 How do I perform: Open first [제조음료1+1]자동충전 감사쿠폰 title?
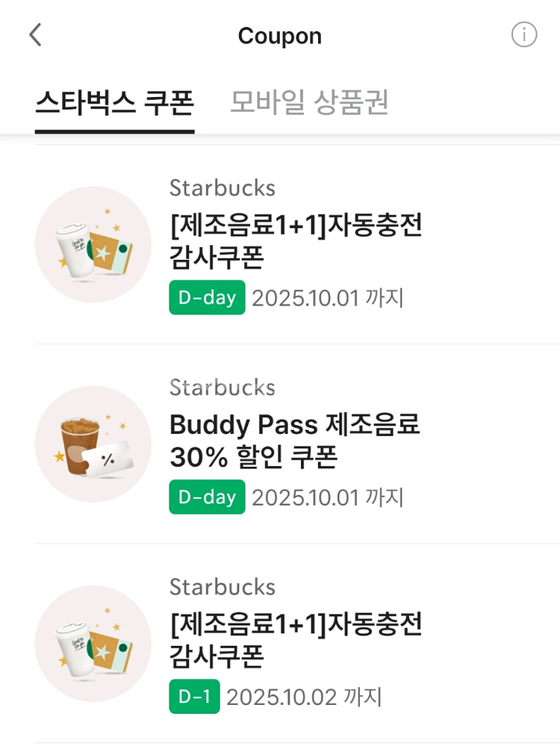[x=296, y=240]
